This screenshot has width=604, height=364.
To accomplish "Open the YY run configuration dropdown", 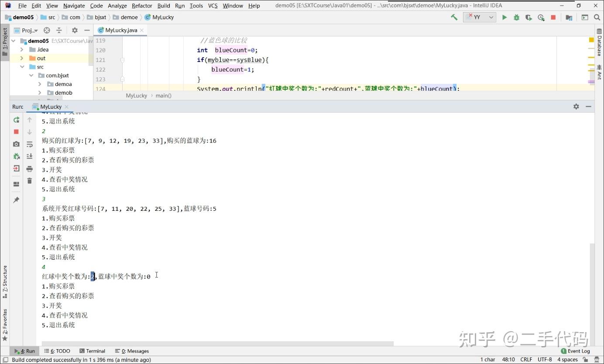I will pyautogui.click(x=479, y=17).
